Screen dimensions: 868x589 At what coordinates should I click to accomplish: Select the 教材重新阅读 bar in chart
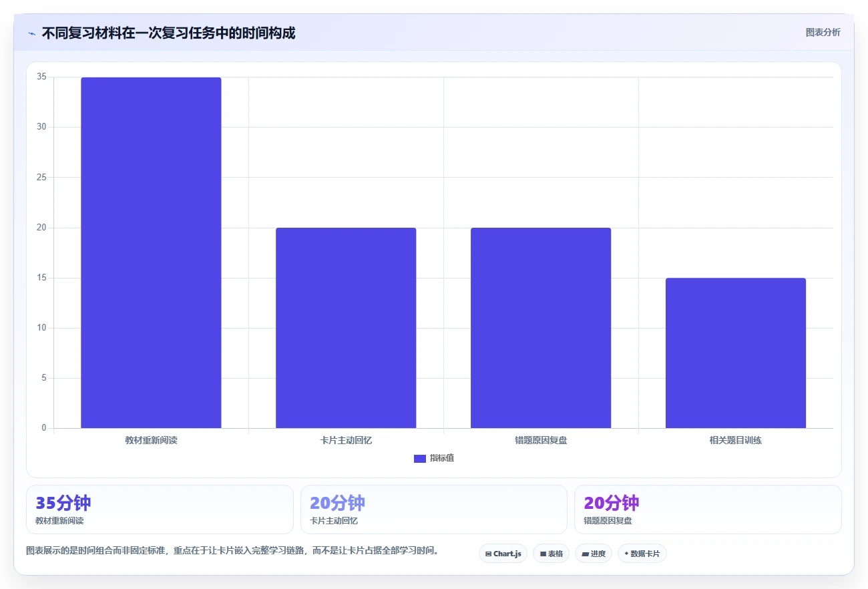pos(151,252)
